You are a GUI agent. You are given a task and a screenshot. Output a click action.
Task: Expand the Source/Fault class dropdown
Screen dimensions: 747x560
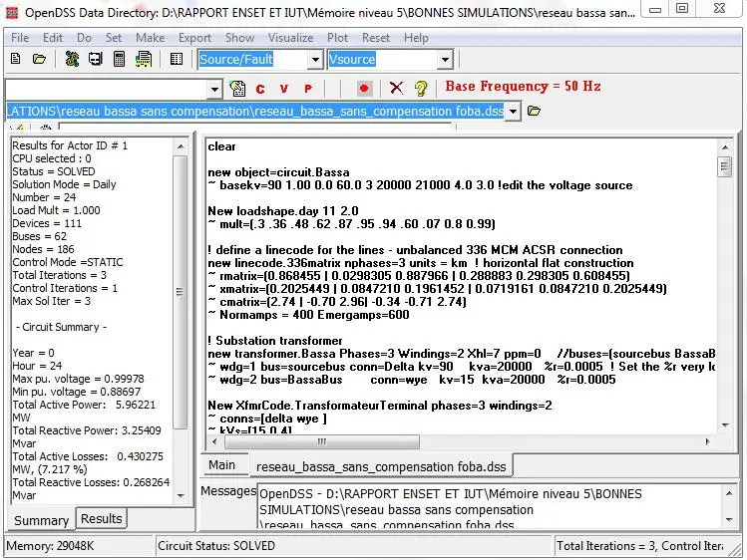point(315,60)
